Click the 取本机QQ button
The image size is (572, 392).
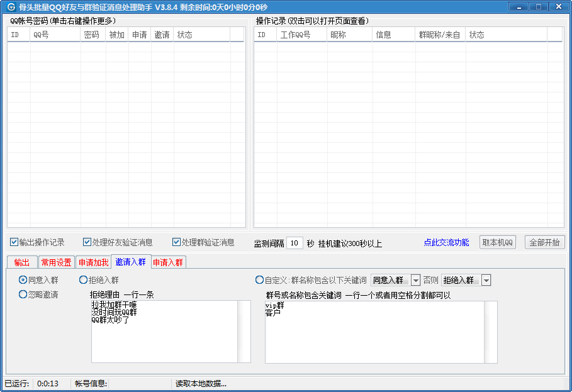pyautogui.click(x=498, y=242)
